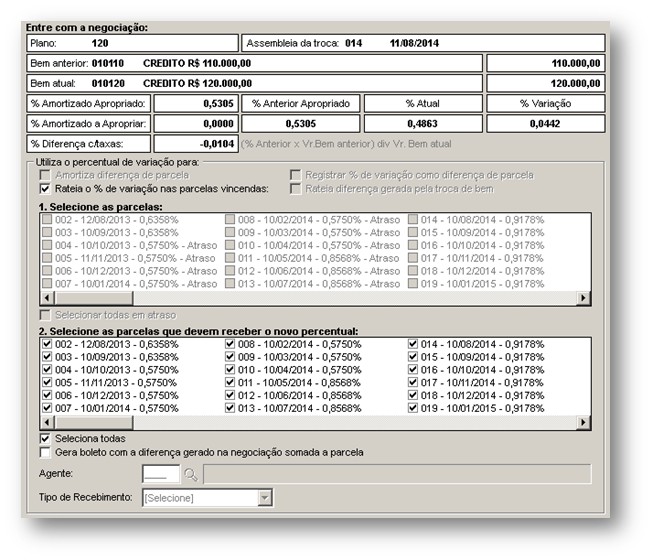
Task: Click the Bem atual value 120.000,00 box
Action: (x=546, y=84)
